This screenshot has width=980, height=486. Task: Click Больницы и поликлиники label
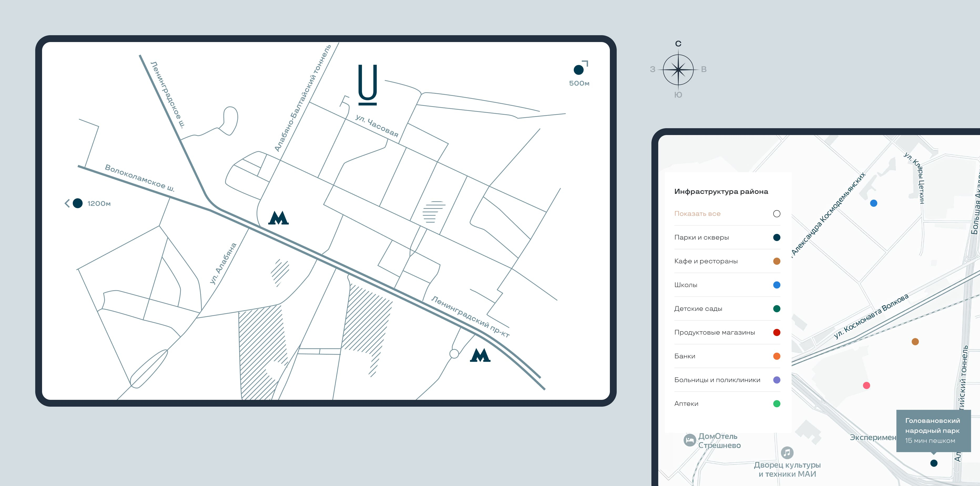tap(717, 380)
